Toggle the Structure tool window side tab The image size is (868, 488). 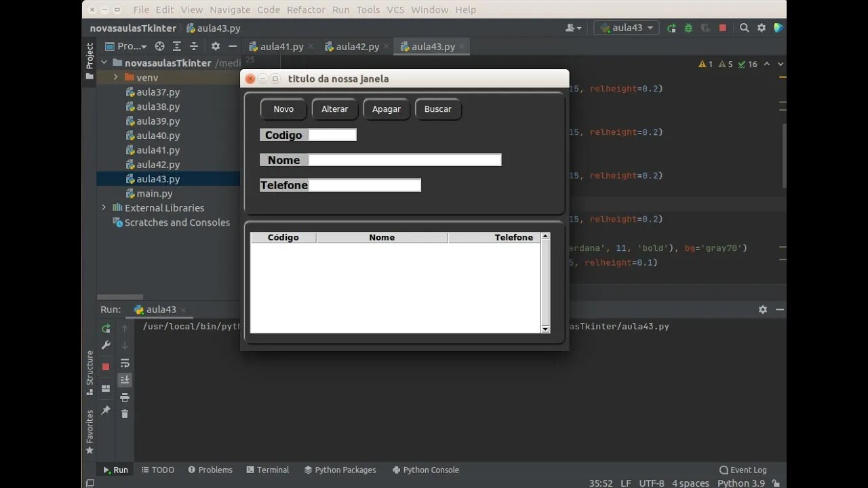tap(90, 373)
